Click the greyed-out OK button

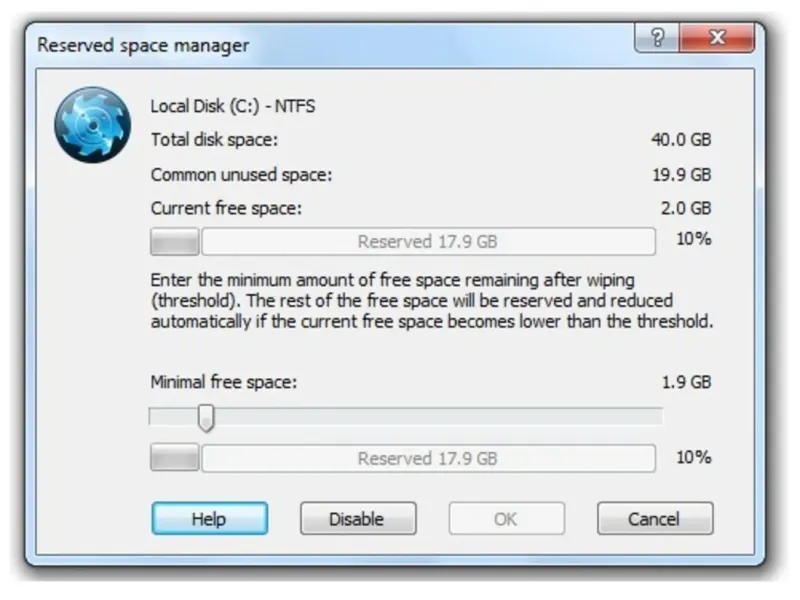[x=507, y=518]
